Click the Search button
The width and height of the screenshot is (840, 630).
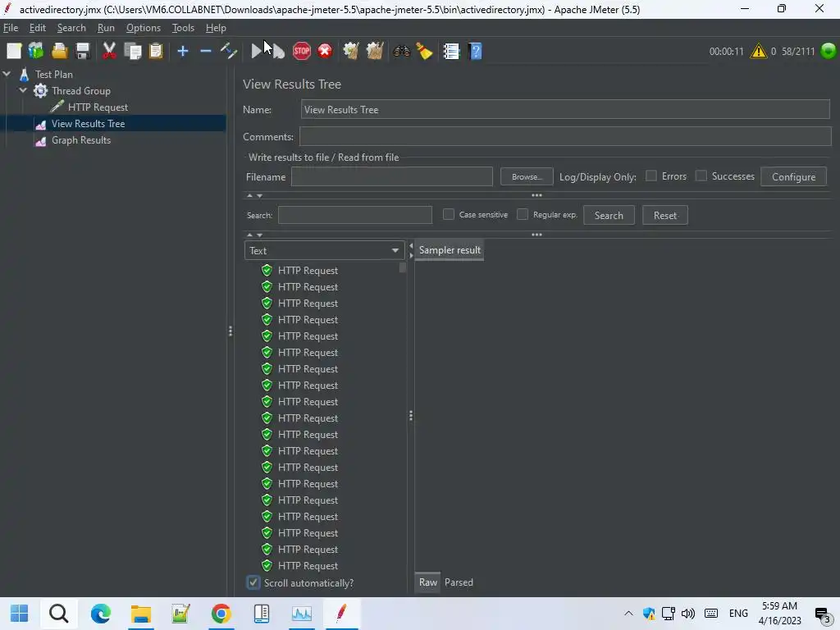point(609,216)
